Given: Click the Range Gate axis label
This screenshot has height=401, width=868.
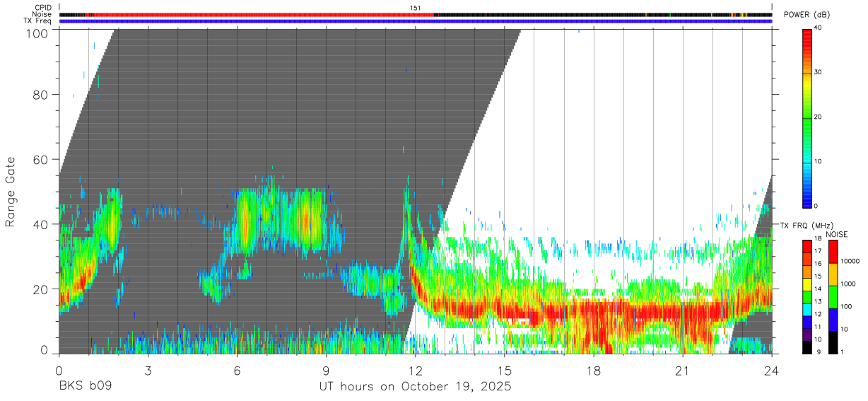Looking at the screenshot, I should point(11,192).
